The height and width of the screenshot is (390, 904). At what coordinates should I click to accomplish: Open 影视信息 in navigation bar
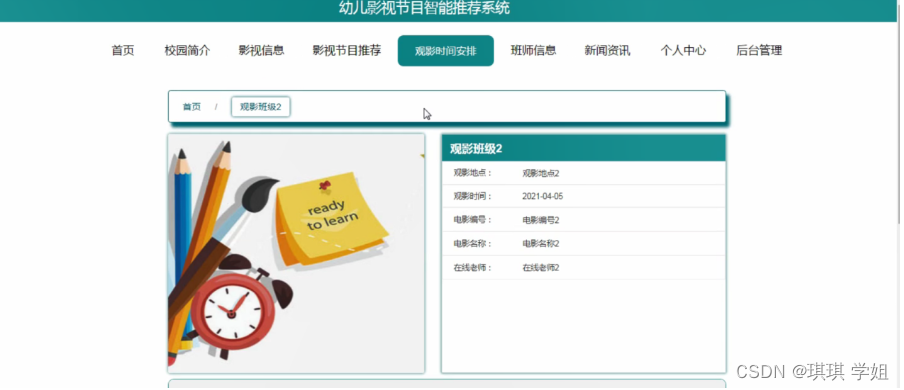(261, 51)
